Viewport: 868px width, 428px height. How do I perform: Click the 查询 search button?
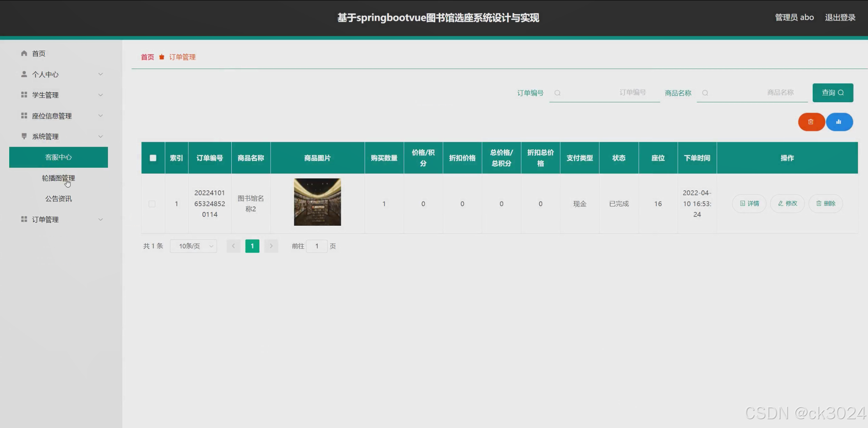(833, 93)
